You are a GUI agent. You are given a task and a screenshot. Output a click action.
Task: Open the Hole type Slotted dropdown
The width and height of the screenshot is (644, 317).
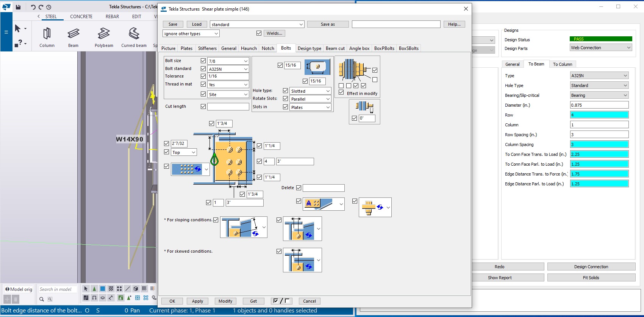[x=310, y=91]
